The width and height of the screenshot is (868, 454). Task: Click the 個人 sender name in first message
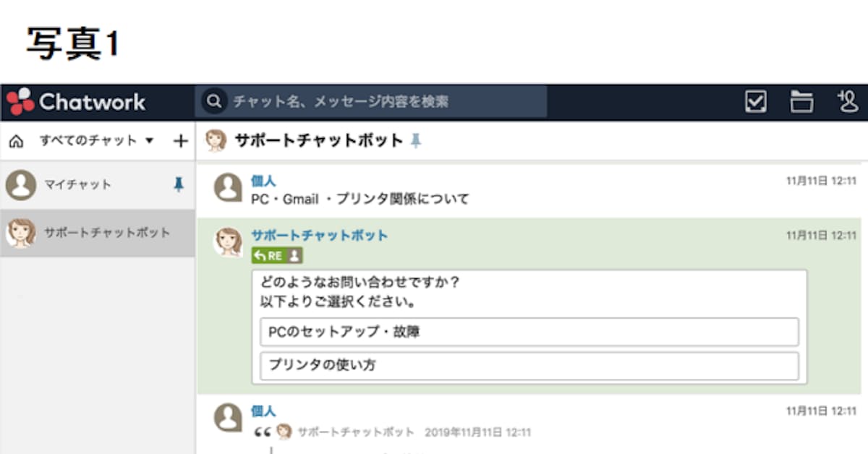[x=263, y=181]
